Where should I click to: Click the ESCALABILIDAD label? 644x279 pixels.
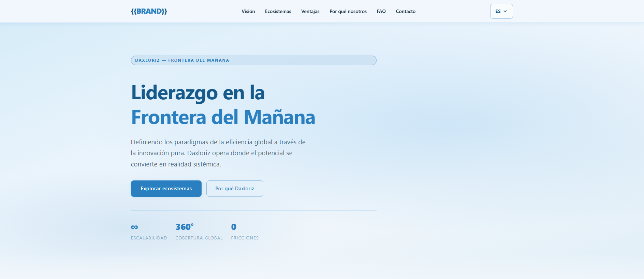(149, 238)
